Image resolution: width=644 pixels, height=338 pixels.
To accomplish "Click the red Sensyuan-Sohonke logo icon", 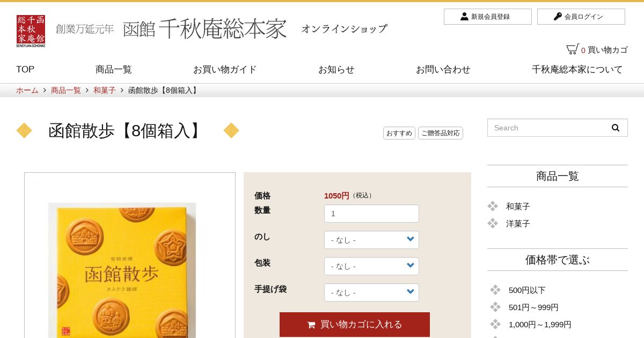I will click(31, 31).
